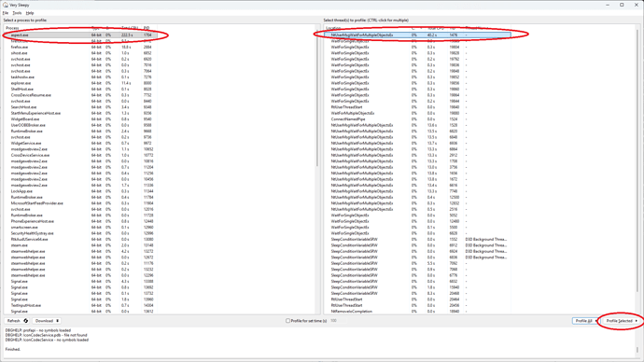Viewport: 644px width, 362px height.
Task: Click the Profile Selected button
Action: pyautogui.click(x=622, y=321)
